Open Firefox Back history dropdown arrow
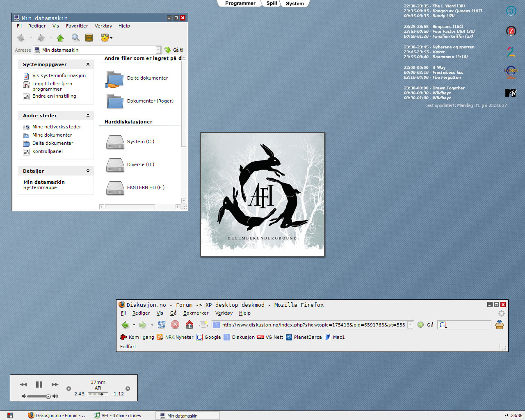 134,325
